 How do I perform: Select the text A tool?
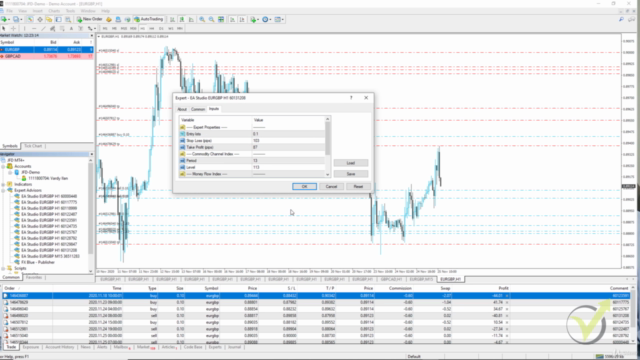click(71, 29)
